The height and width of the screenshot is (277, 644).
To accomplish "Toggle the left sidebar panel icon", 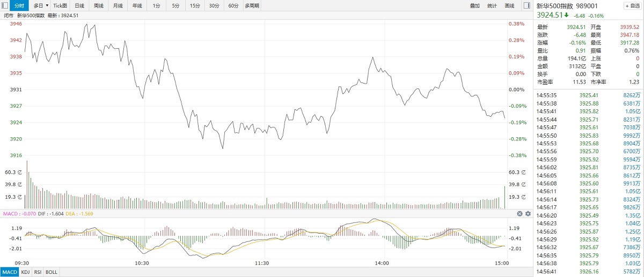I will pyautogui.click(x=5, y=6).
